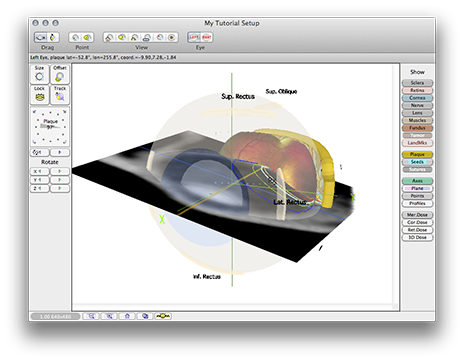Enable the 3D Dose display
This screenshot has height=361, width=464.
[x=417, y=237]
